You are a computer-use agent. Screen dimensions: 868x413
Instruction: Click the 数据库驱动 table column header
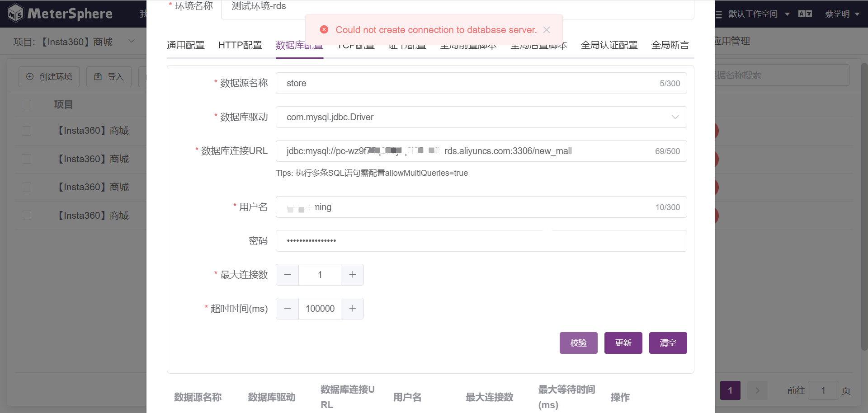click(272, 397)
